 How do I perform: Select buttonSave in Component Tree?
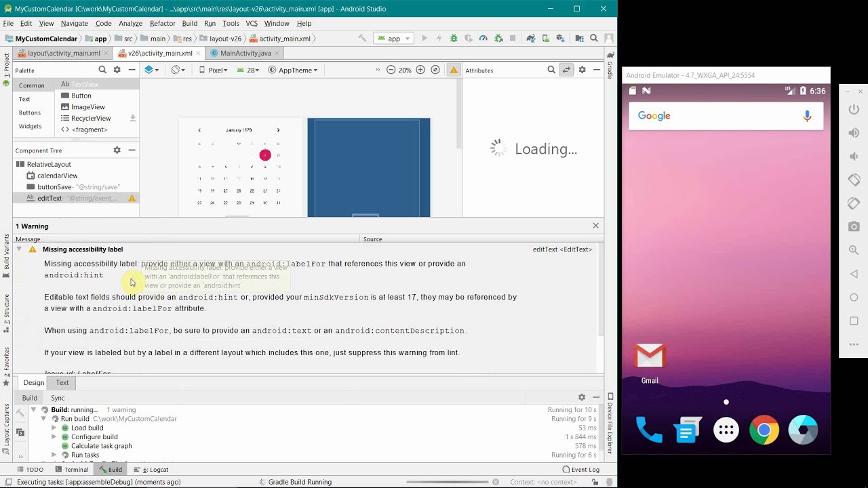(54, 187)
